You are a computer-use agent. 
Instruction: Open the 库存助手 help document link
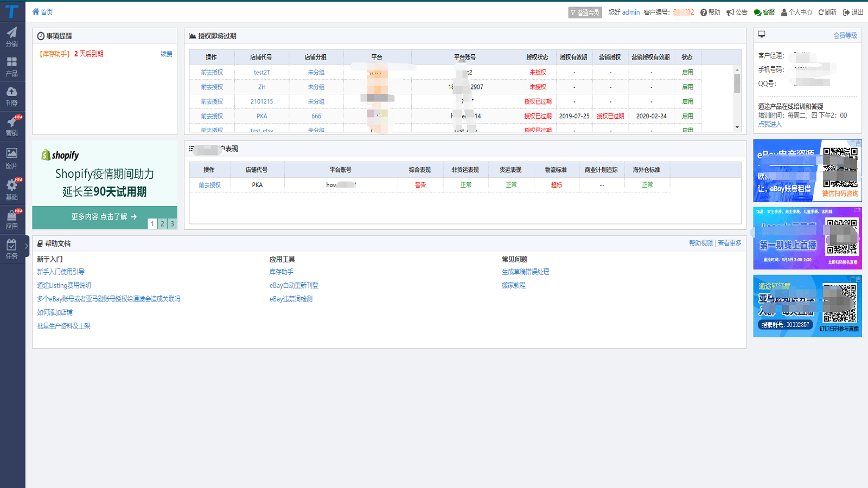tap(281, 272)
